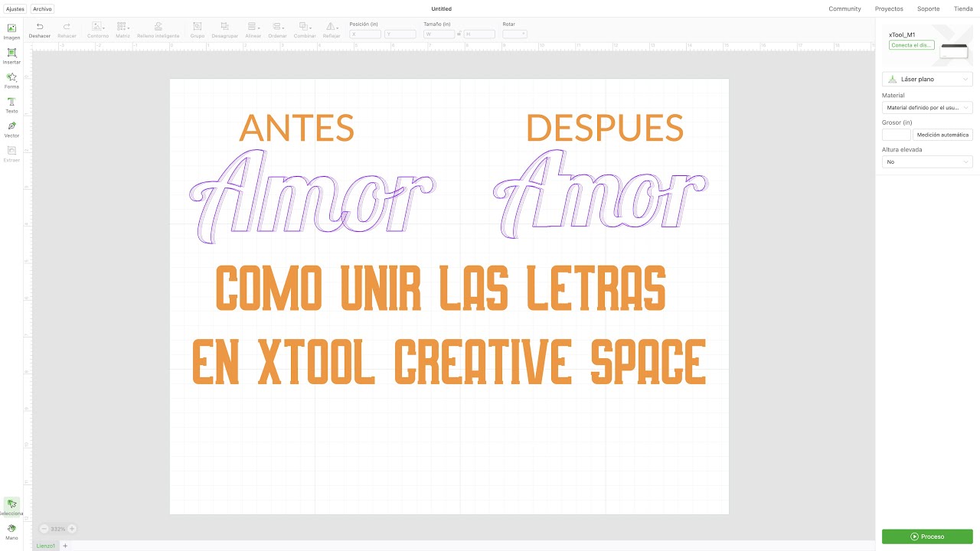
Task: Activate the Selecciona pointer tool
Action: [x=11, y=507]
